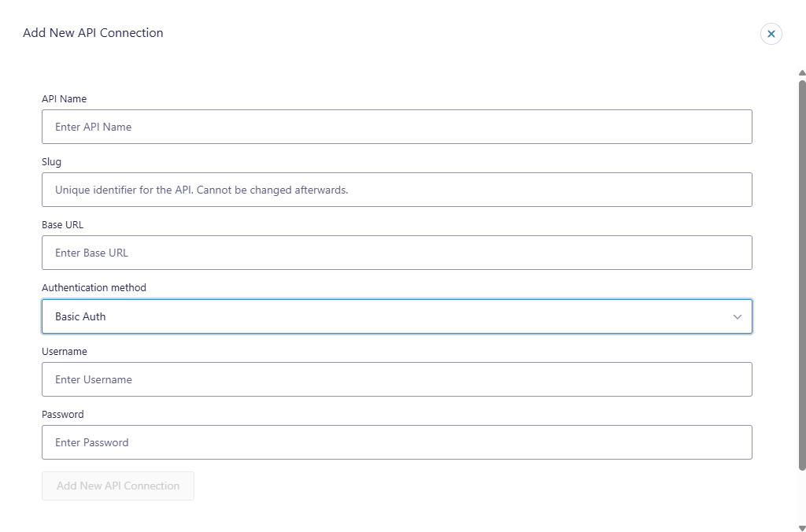The height and width of the screenshot is (532, 806).
Task: Click inside the API Name field
Action: click(396, 127)
